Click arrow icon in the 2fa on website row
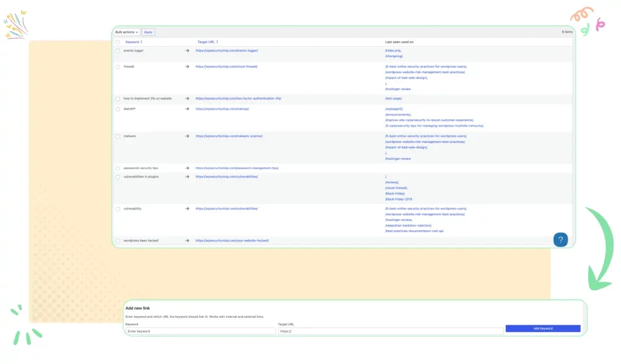This screenshot has width=621, height=364. pos(187,99)
